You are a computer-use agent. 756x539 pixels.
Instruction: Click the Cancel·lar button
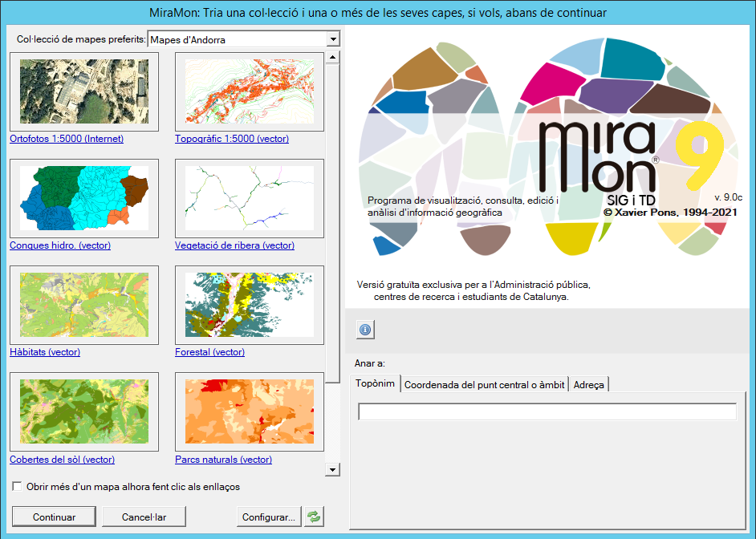click(x=144, y=517)
